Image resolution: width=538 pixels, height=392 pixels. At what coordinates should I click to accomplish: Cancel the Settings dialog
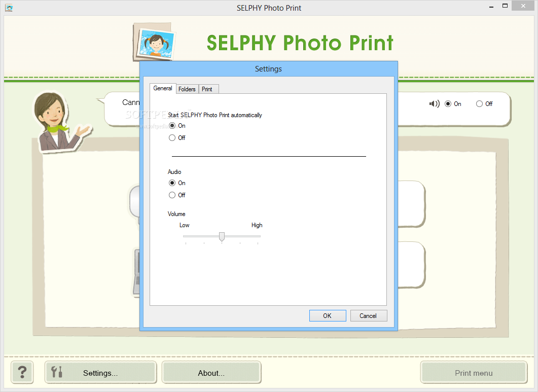[x=369, y=316]
